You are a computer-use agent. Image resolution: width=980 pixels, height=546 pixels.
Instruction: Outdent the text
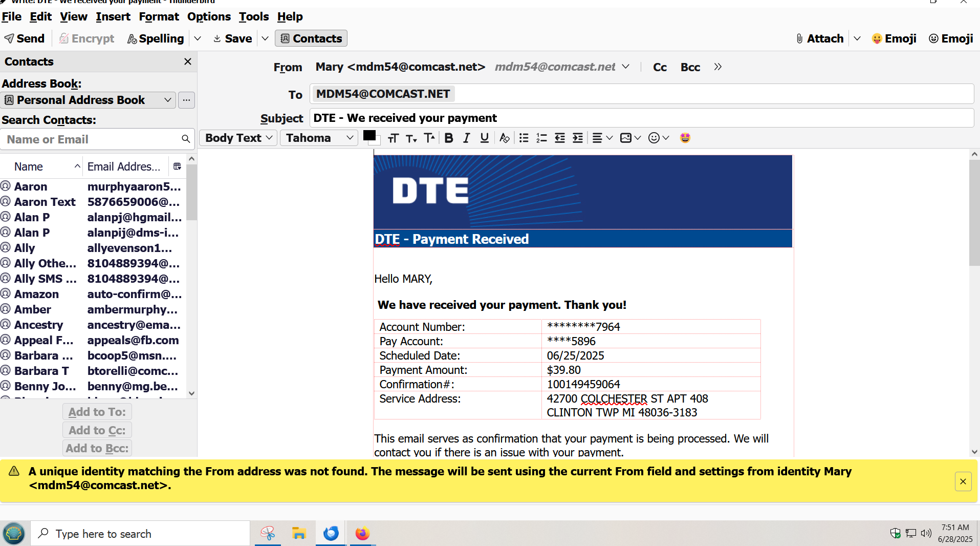[560, 138]
